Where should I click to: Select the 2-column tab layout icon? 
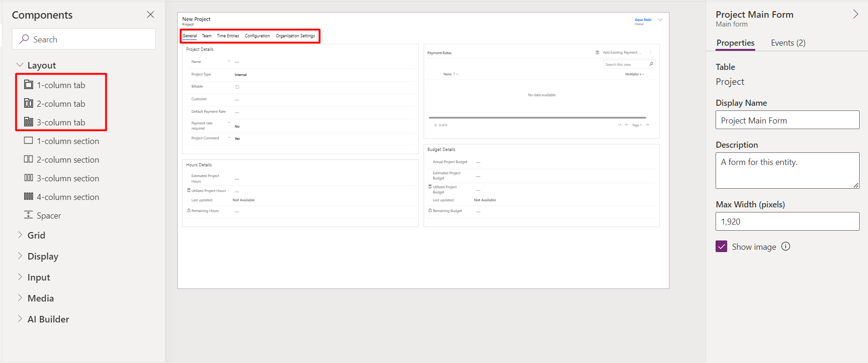[29, 103]
